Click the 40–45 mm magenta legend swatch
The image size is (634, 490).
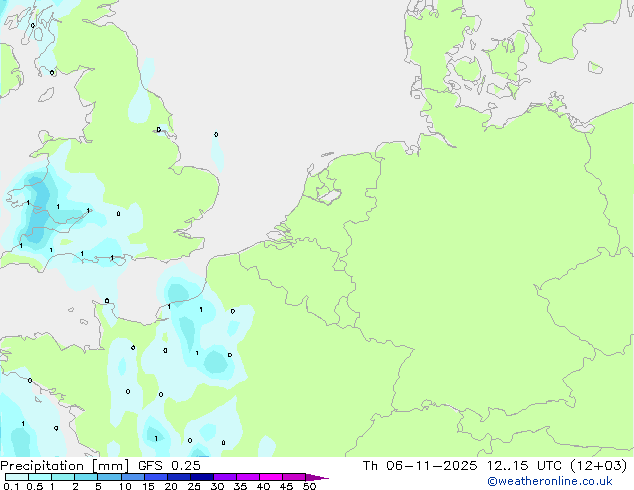(x=271, y=477)
